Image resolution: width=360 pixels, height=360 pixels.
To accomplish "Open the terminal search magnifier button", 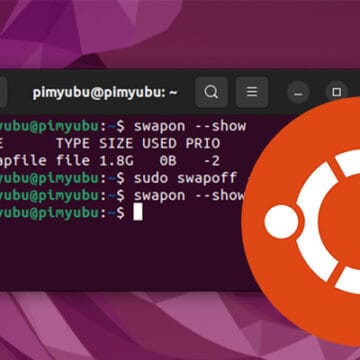I will click(211, 92).
